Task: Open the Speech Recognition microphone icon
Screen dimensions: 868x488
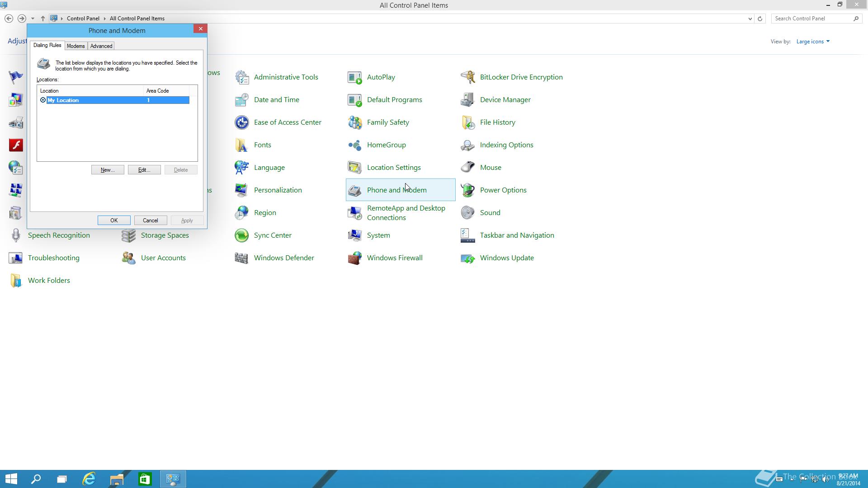Action: click(x=16, y=235)
